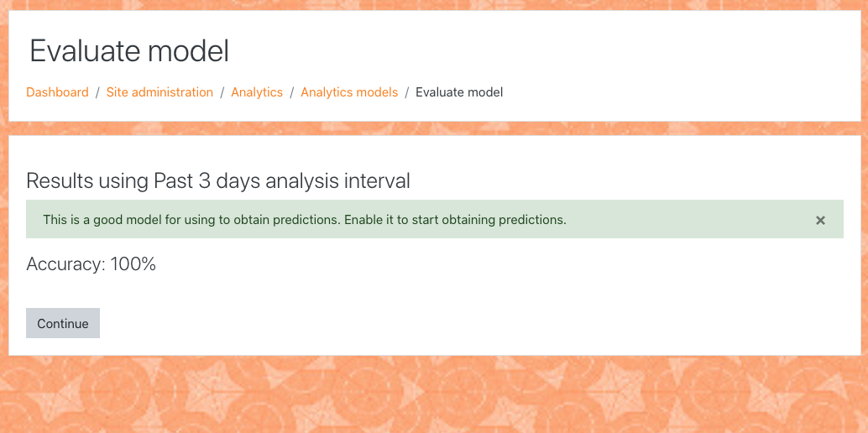
Task: Click "This is a good model" sentence
Action: [192, 220]
